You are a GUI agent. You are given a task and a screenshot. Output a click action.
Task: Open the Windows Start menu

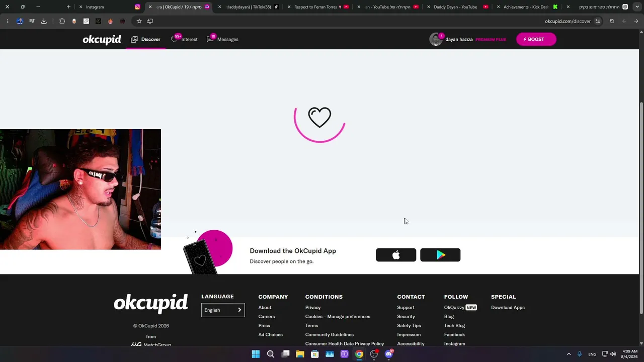(256, 354)
